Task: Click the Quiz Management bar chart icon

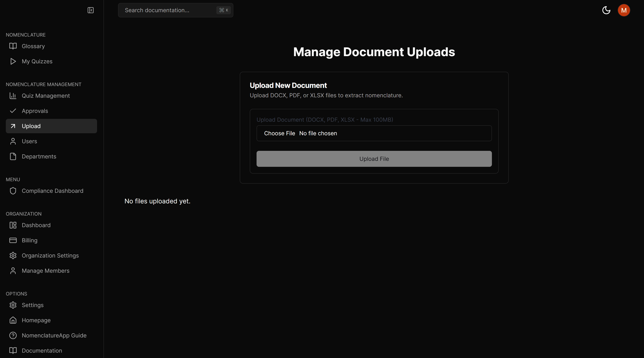Action: coord(13,96)
